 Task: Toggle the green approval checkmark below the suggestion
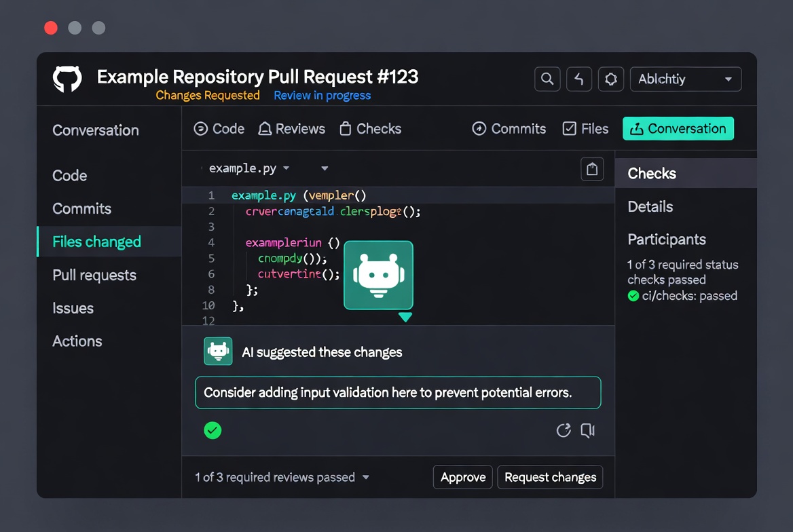(x=213, y=430)
